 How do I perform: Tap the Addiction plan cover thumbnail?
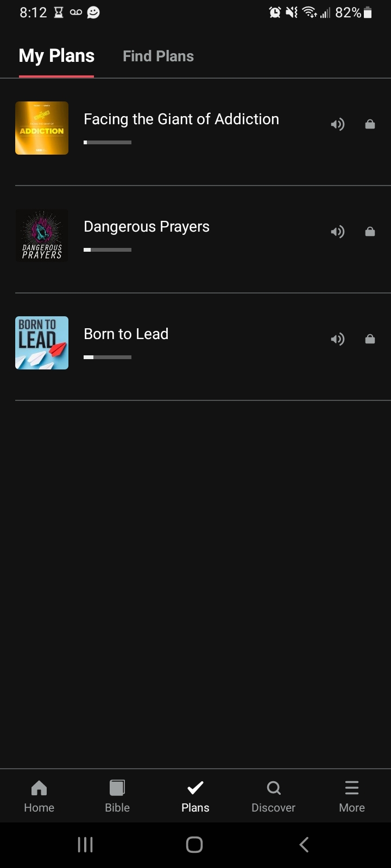click(42, 128)
